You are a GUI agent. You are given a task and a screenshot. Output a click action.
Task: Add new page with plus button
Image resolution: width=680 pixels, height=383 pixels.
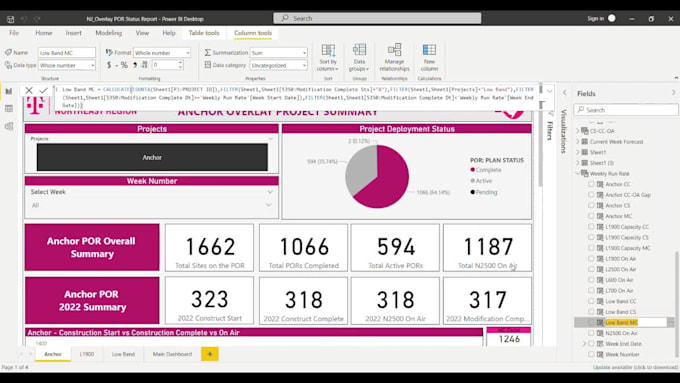point(210,354)
